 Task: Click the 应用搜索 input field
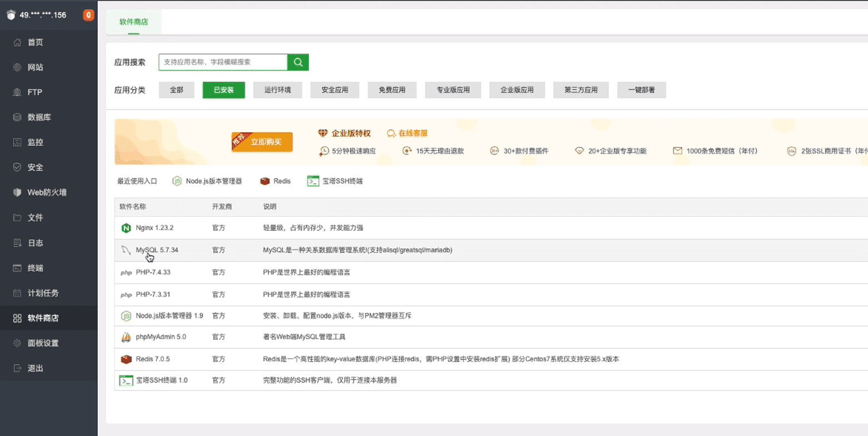[x=222, y=62]
